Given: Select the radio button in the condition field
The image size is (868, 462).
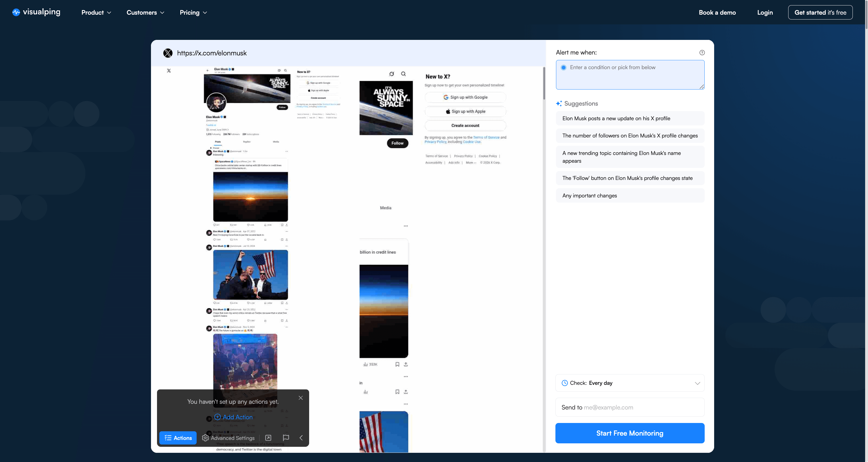Looking at the screenshot, I should pyautogui.click(x=563, y=67).
